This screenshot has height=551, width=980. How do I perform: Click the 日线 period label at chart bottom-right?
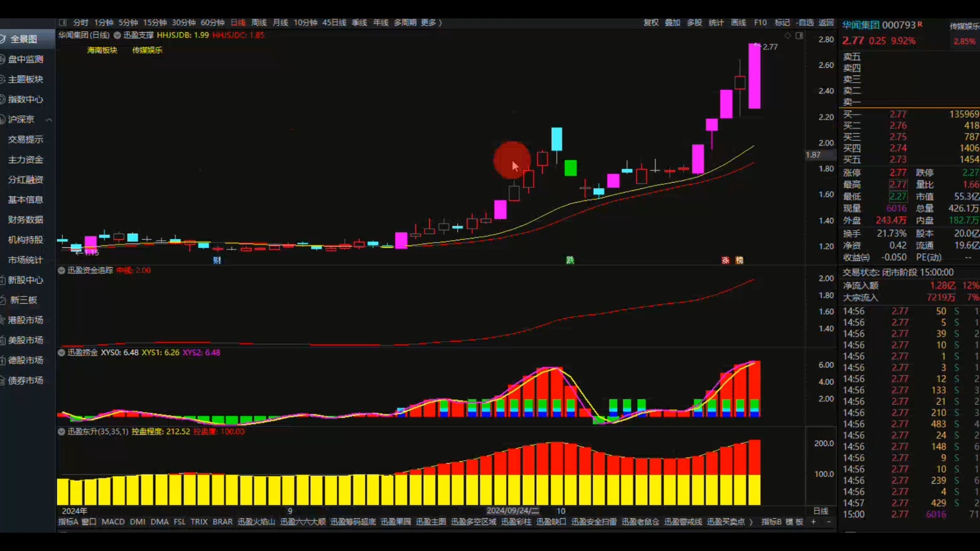[x=821, y=511]
